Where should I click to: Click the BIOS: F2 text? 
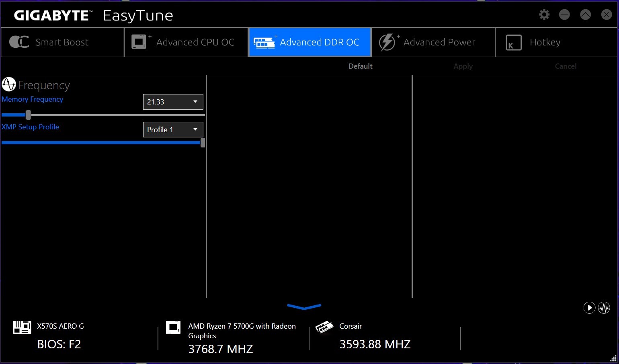coord(59,344)
